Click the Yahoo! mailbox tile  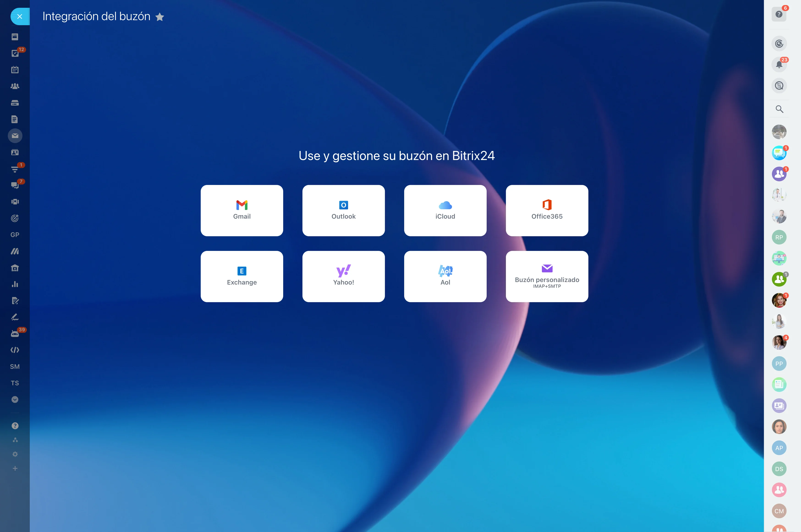(343, 276)
